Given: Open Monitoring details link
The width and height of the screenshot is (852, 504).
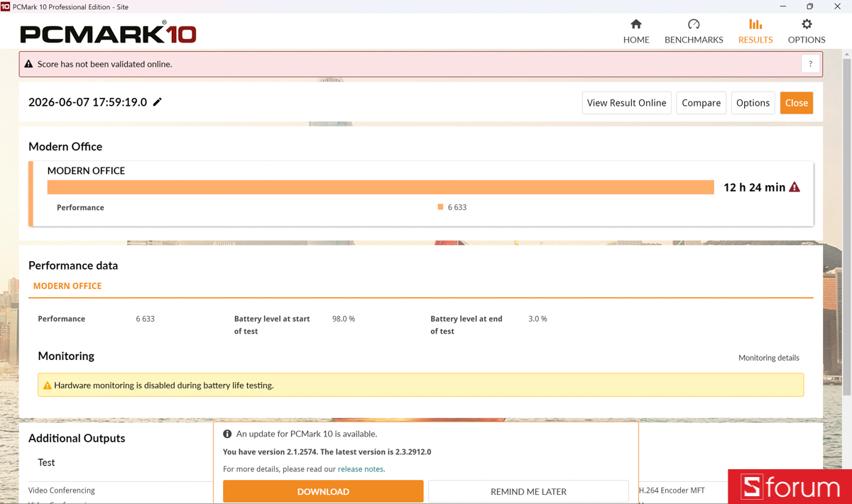Looking at the screenshot, I should [769, 358].
